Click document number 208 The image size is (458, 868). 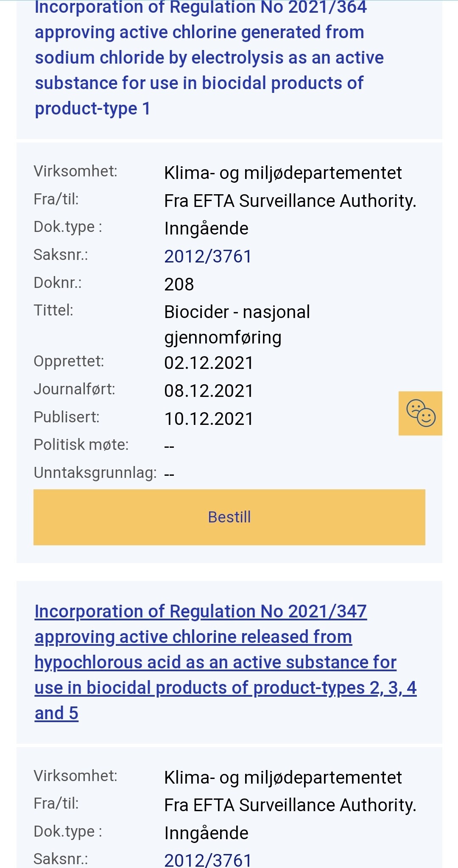[x=179, y=285]
